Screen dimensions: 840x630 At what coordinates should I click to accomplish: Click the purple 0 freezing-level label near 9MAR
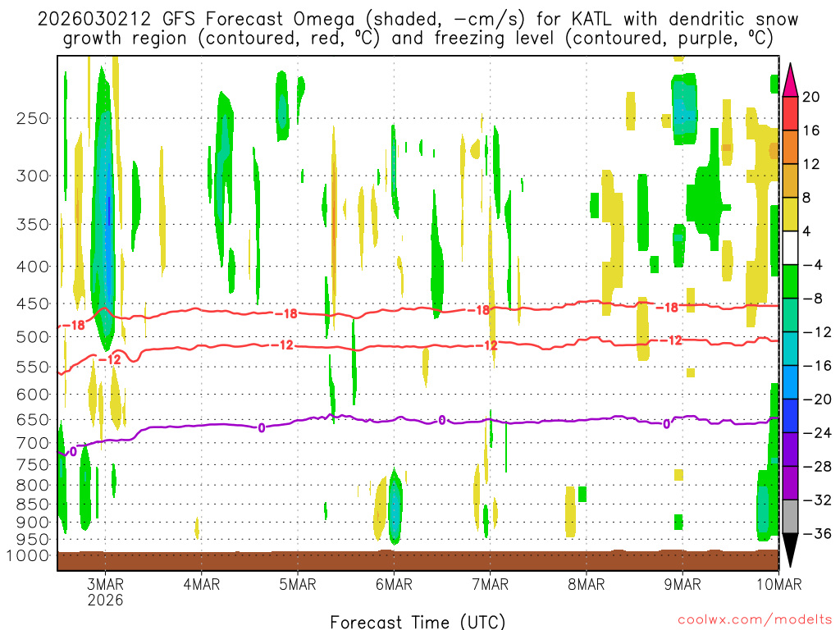(666, 424)
